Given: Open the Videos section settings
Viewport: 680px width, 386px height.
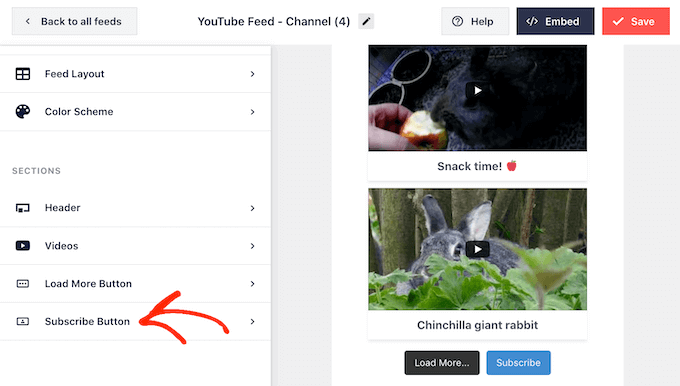Looking at the screenshot, I should pyautogui.click(x=135, y=245).
